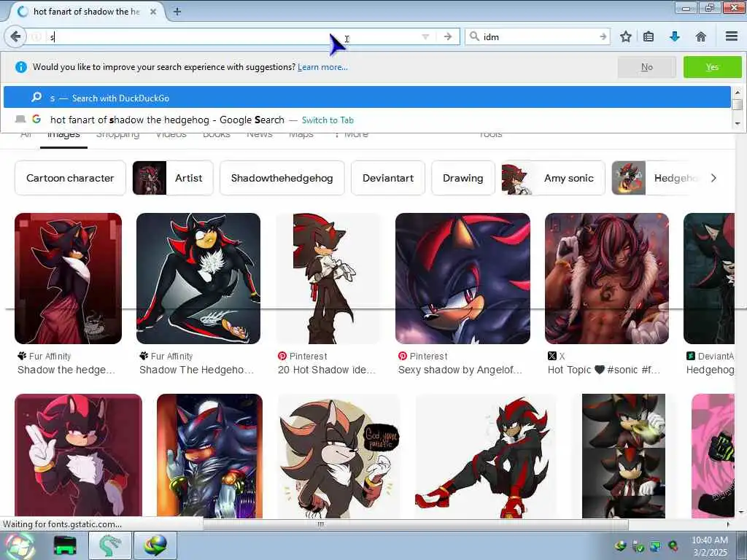Open the thumbnail with 'God, you're pathetic' bubble
747x560 pixels.
pos(338,455)
